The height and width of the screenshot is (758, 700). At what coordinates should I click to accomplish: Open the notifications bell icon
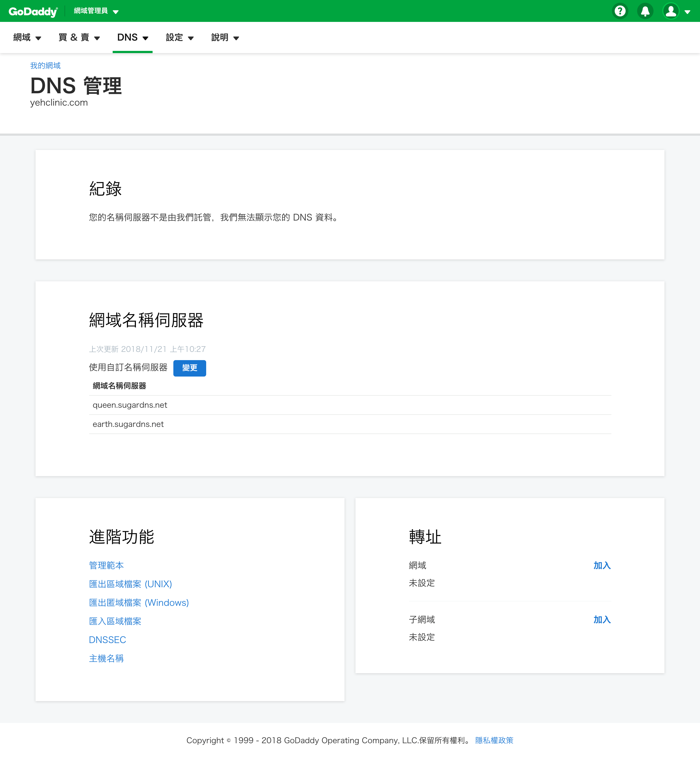[645, 11]
